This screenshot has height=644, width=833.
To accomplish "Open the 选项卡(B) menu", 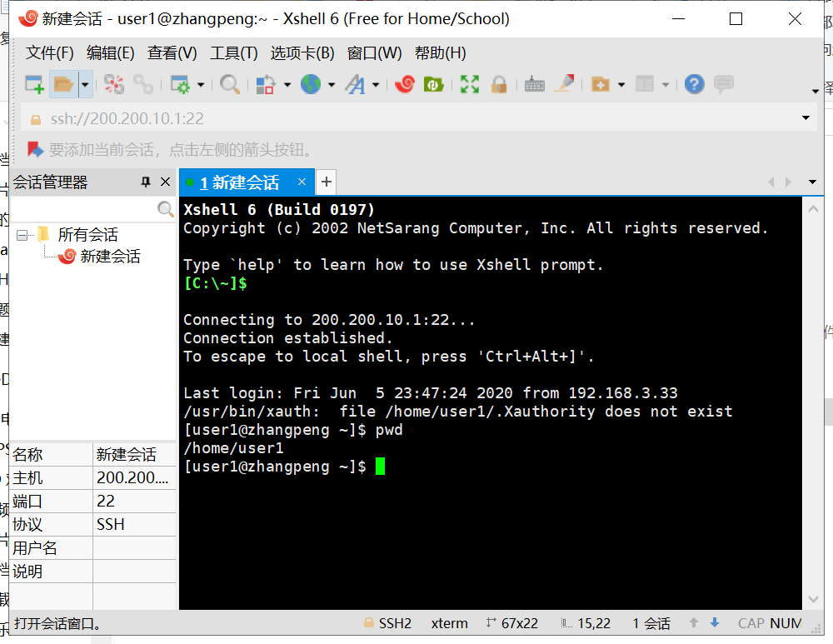I will [302, 53].
